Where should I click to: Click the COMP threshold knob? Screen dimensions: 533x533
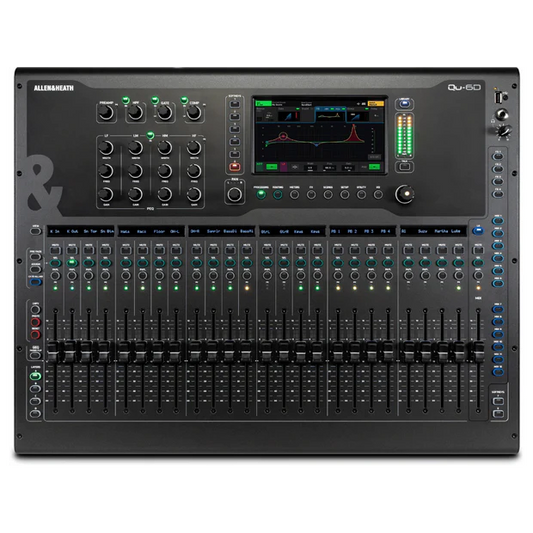pyautogui.click(x=194, y=113)
